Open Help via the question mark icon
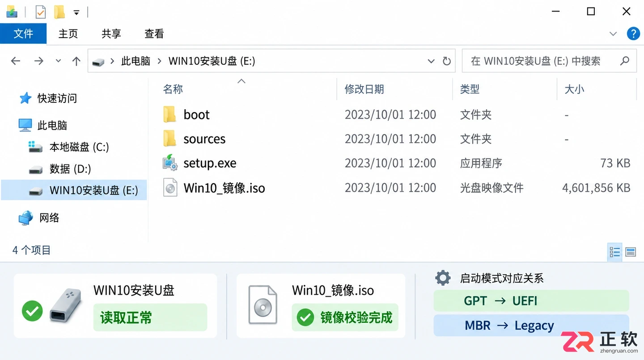Viewport: 644px width, 360px height. [x=633, y=34]
